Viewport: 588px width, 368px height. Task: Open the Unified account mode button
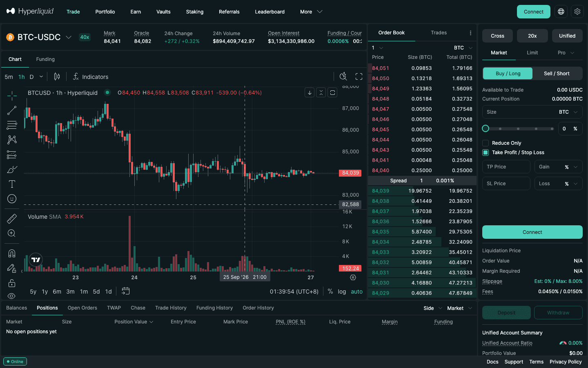[x=567, y=36]
